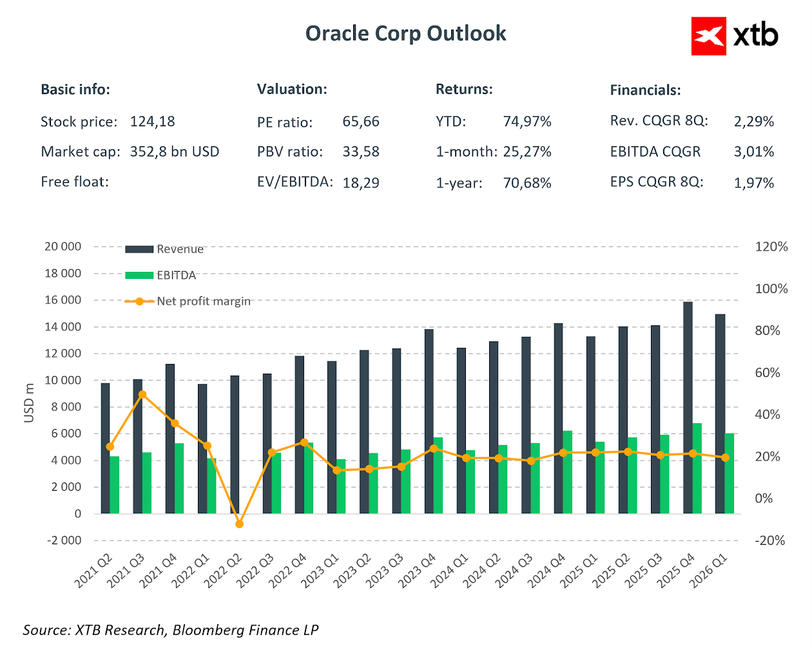Click the 2026 Q1 net profit margin point
Screen dimensions: 812x648
pos(725,457)
